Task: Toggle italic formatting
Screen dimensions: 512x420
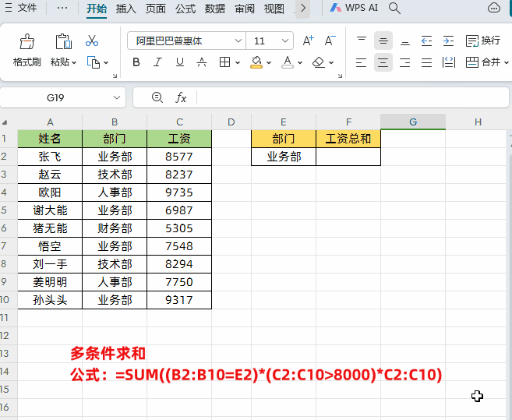Action: click(x=157, y=62)
